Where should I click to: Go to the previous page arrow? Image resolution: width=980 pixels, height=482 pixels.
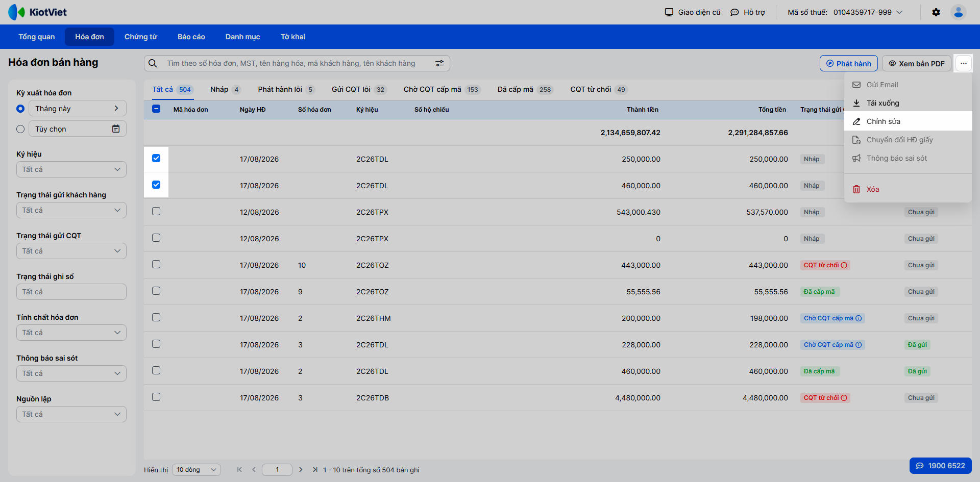[x=254, y=470]
